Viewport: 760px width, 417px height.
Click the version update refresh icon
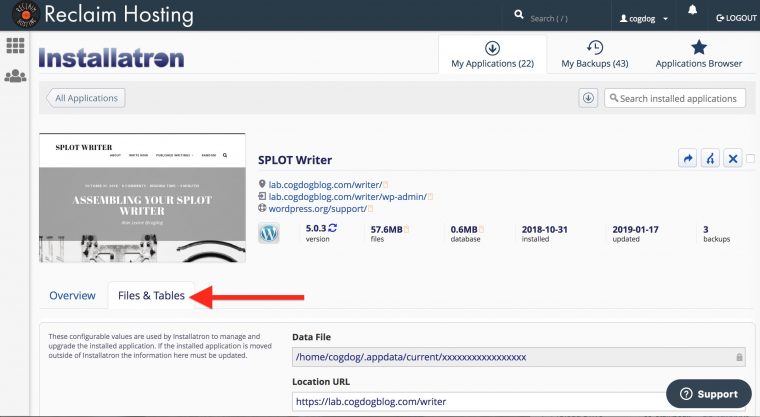tap(332, 227)
